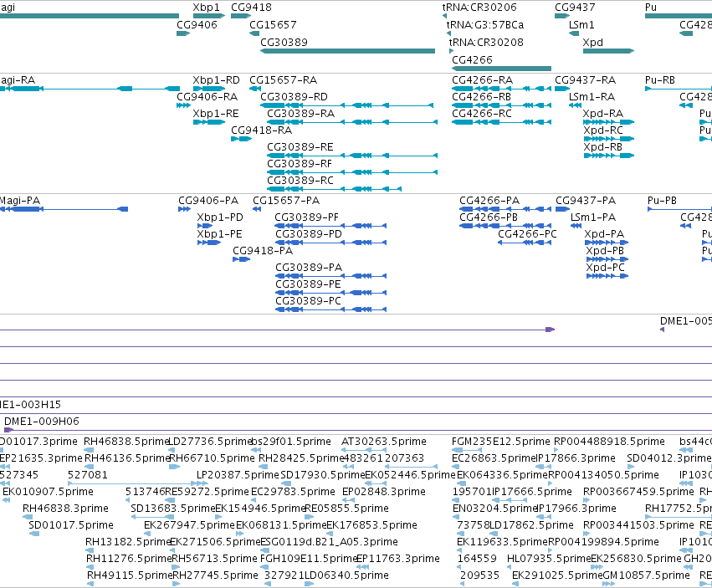Select the CG4266-PB protein feature

[x=505, y=226]
